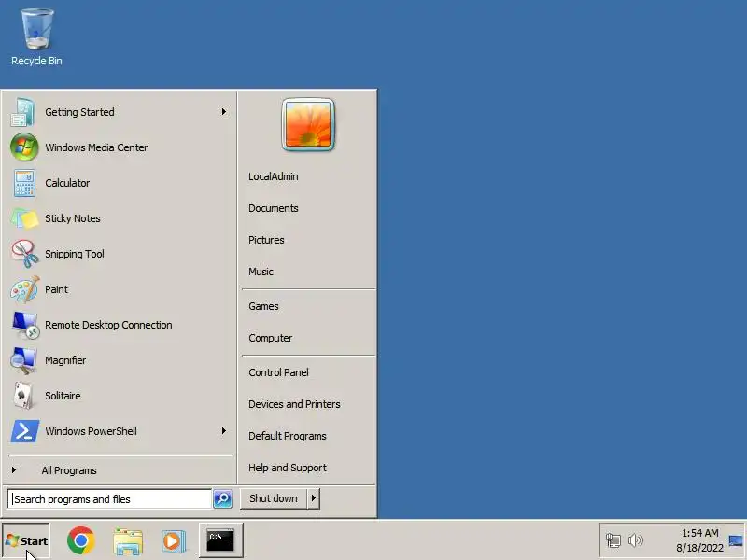Image resolution: width=747 pixels, height=560 pixels.
Task: Open Sticky Notes
Action: coord(120,218)
